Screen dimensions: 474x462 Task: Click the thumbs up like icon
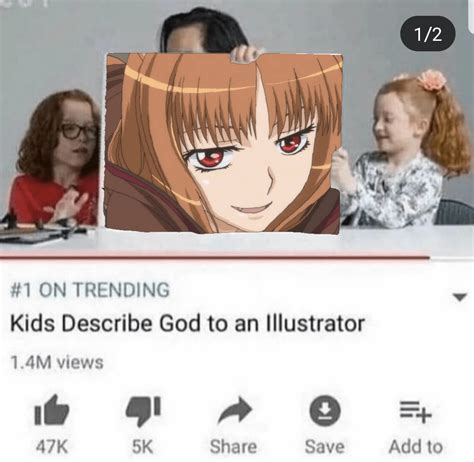(x=52, y=410)
